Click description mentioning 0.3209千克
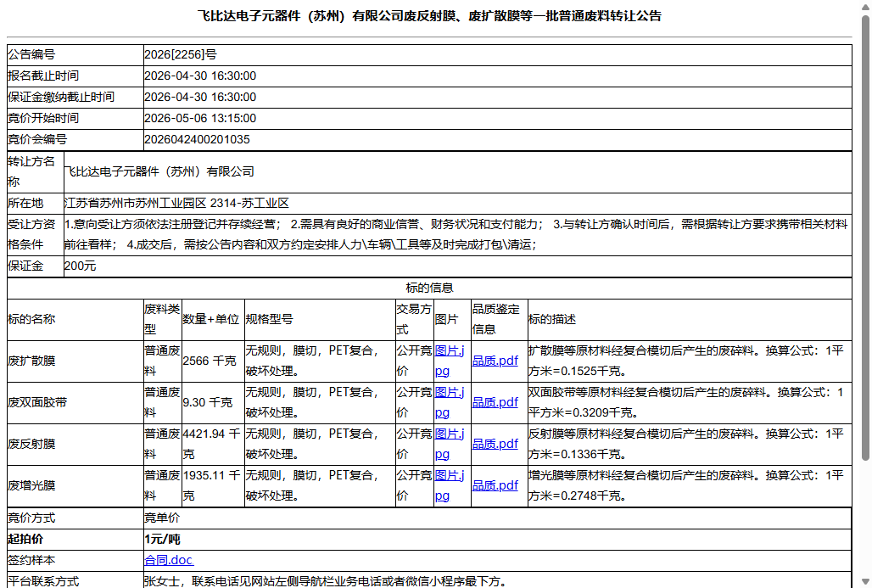The height and width of the screenshot is (588, 872). (685, 402)
